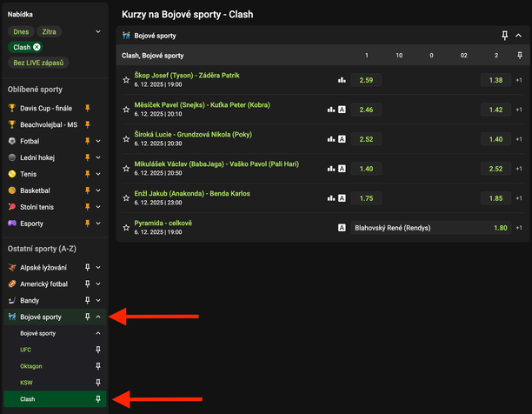Click star icon next to Škop Josef match
The image size is (532, 414).
coord(125,80)
